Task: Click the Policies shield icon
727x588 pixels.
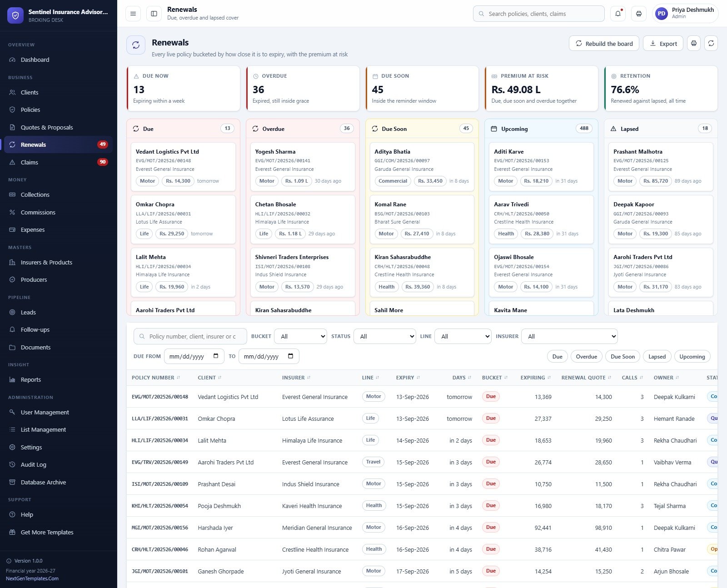Action: point(12,110)
